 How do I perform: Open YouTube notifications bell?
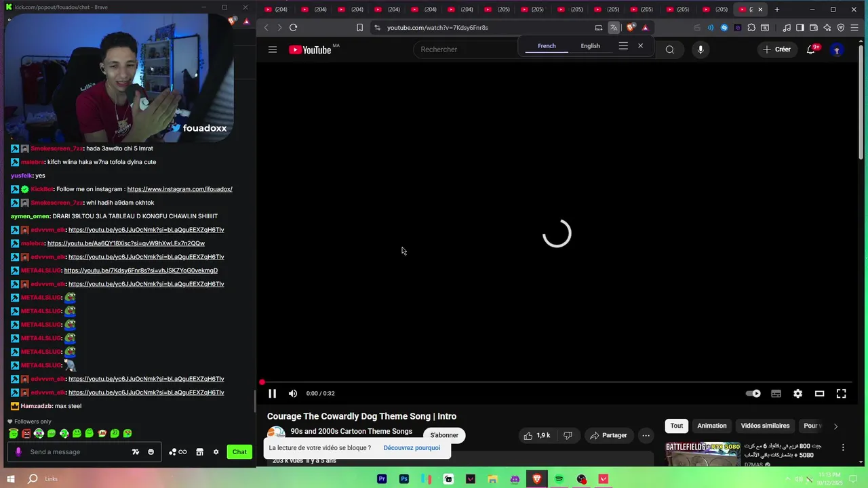[810, 49]
